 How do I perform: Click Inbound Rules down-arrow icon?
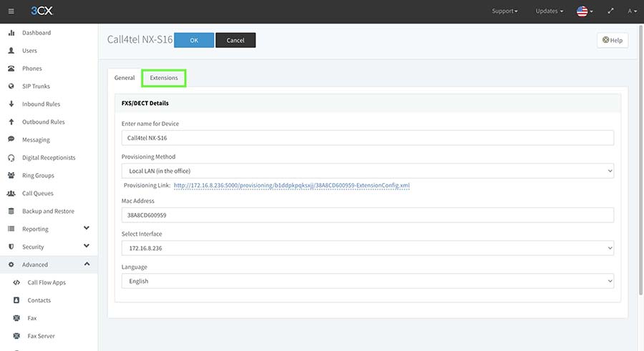pyautogui.click(x=11, y=104)
